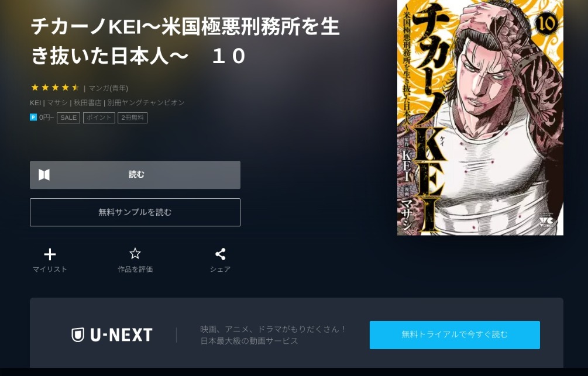Click the manga cover thumbnail
The width and height of the screenshot is (588, 376).
tap(480, 118)
